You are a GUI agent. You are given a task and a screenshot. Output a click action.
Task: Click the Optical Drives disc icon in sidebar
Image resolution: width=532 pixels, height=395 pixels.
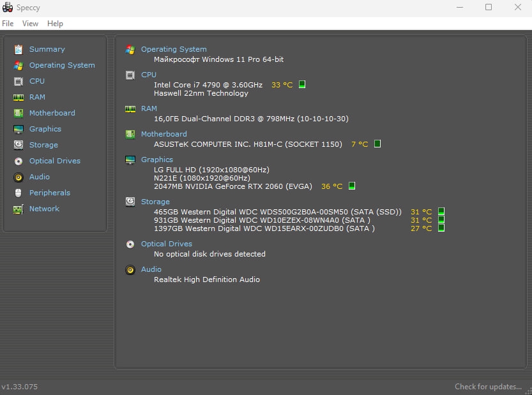[19, 161]
